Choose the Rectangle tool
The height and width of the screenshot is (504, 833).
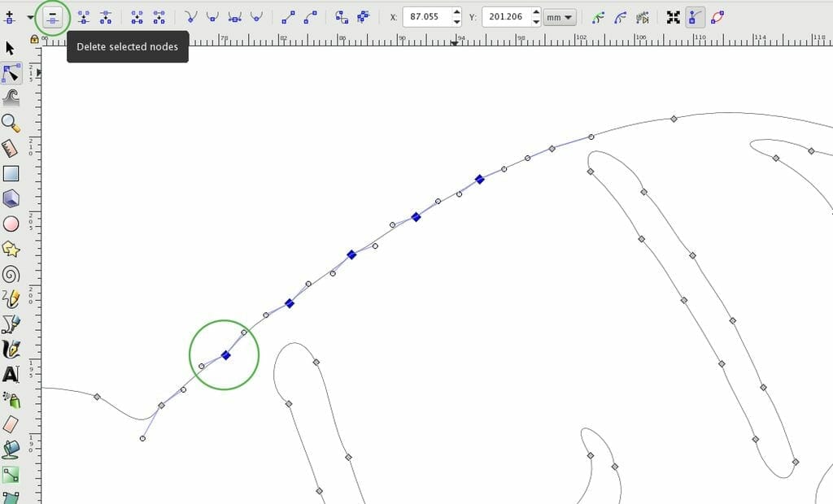click(11, 173)
